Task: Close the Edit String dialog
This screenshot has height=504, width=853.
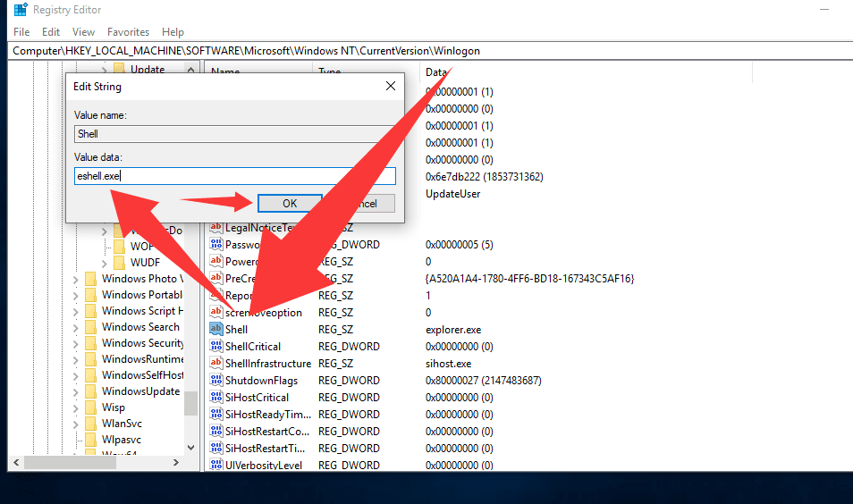Action: [x=391, y=86]
